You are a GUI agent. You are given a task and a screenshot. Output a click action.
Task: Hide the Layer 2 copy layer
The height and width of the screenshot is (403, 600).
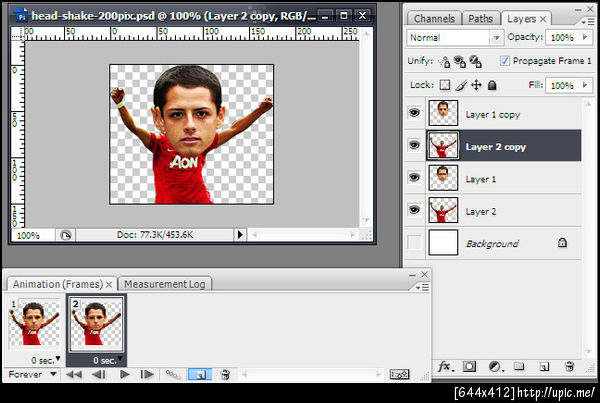pos(414,145)
